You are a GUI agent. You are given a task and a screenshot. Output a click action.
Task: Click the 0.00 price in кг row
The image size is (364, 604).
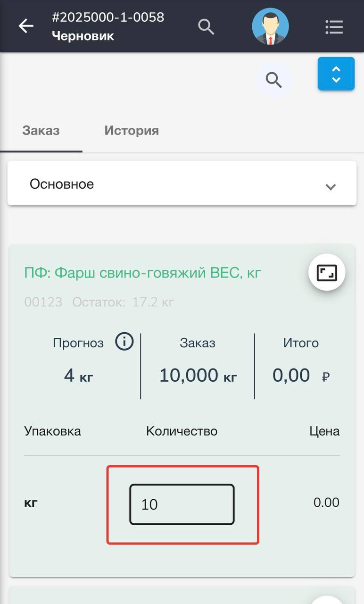(x=326, y=502)
